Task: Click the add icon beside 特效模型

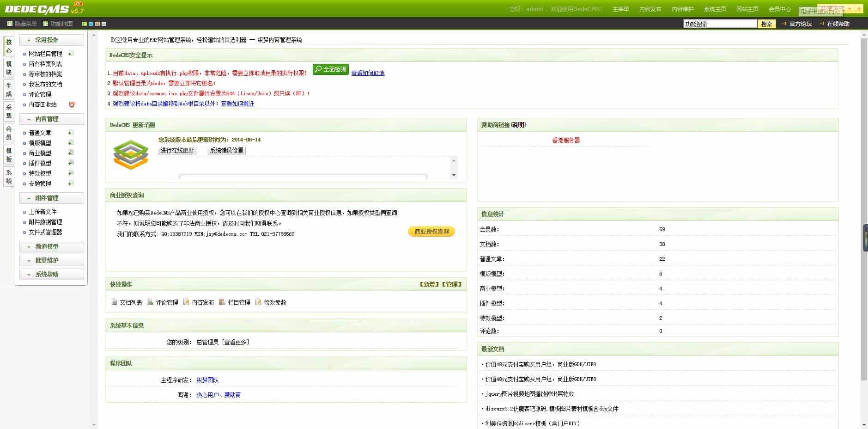Action: tap(71, 173)
